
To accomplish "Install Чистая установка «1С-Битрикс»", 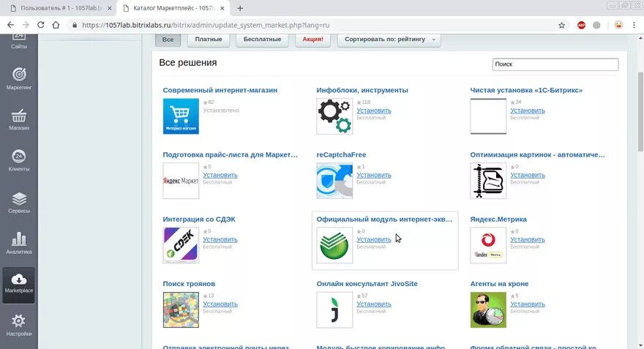I will pyautogui.click(x=528, y=110).
